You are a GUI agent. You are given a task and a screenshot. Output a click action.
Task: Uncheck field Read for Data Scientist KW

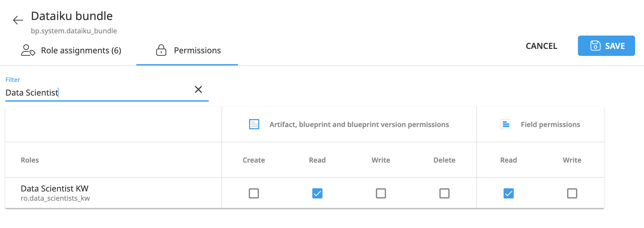(509, 193)
